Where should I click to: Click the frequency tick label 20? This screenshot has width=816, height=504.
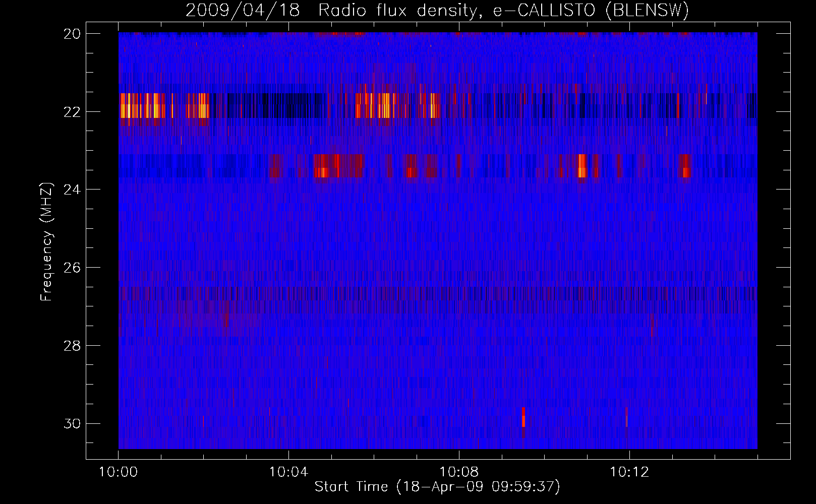72,34
